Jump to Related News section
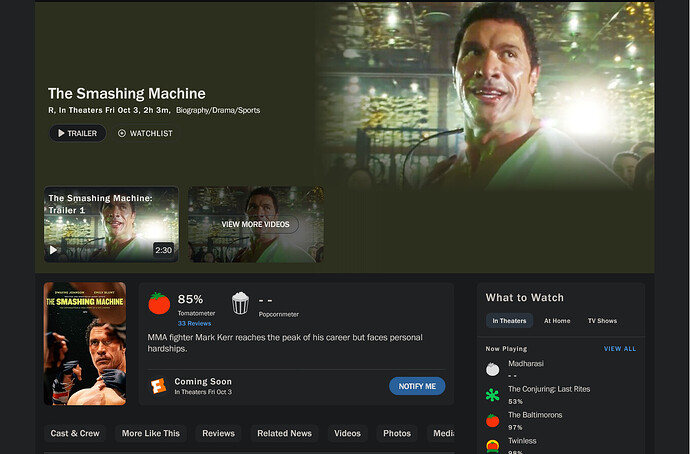This screenshot has height=454, width=690. (285, 433)
